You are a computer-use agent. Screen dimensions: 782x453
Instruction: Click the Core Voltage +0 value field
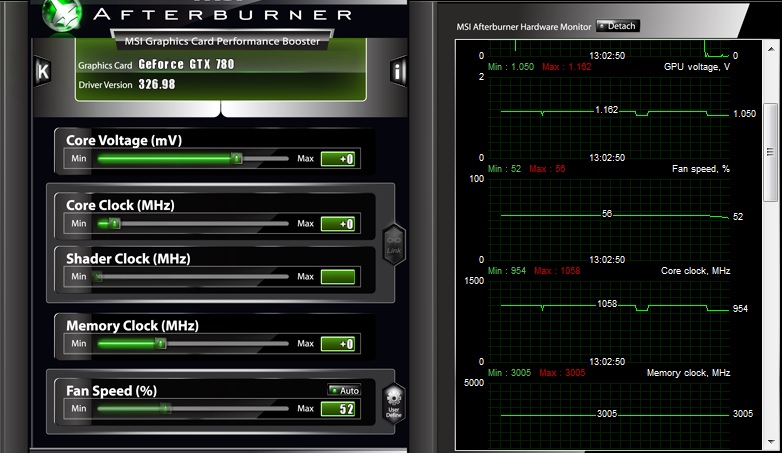tap(338, 159)
